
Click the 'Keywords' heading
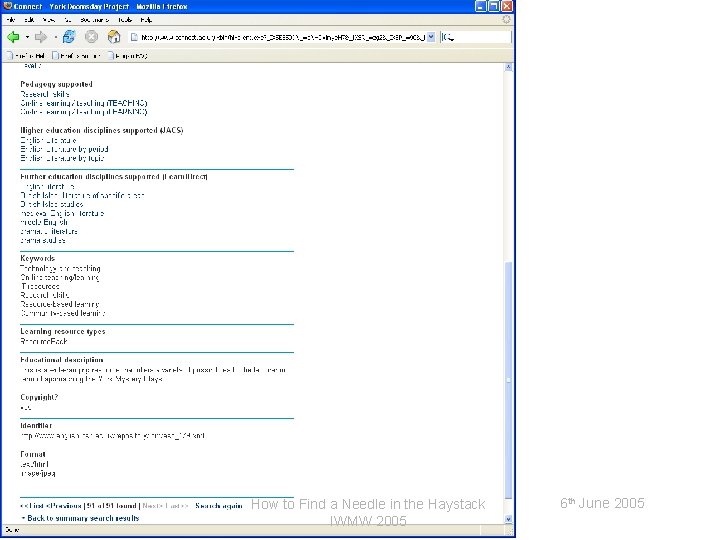tap(38, 258)
